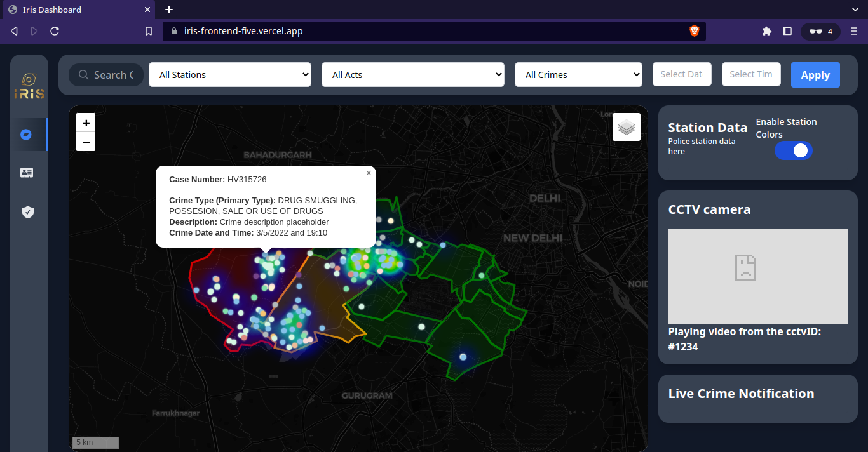Close the case details popup

369,173
